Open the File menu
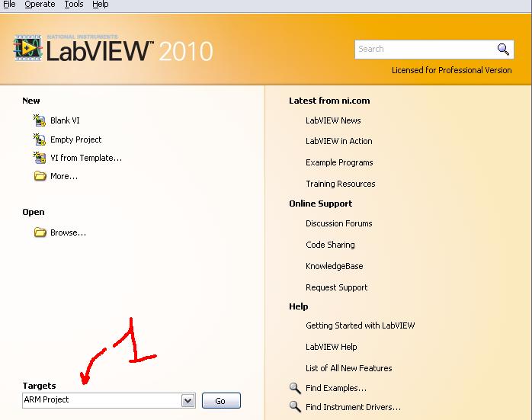The height and width of the screenshot is (420, 532). click(9, 5)
